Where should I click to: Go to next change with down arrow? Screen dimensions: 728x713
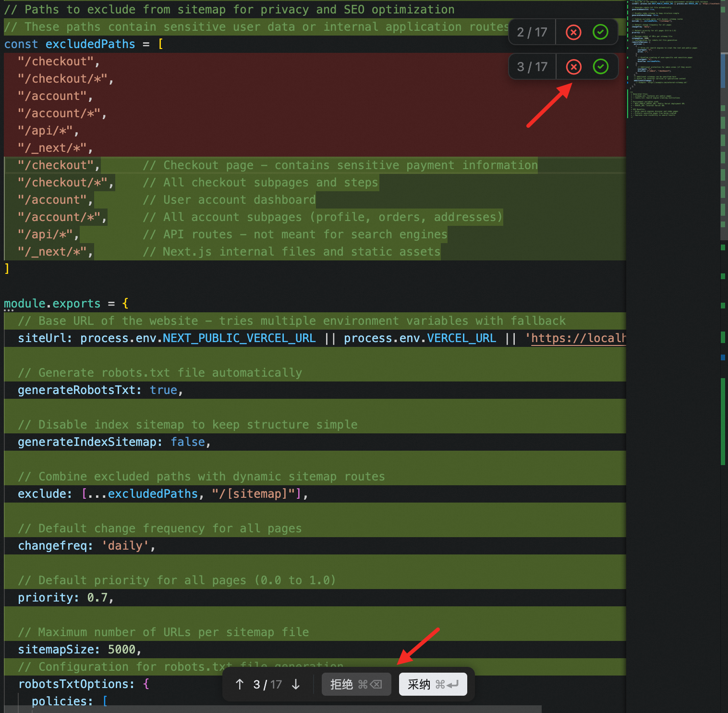(x=296, y=684)
